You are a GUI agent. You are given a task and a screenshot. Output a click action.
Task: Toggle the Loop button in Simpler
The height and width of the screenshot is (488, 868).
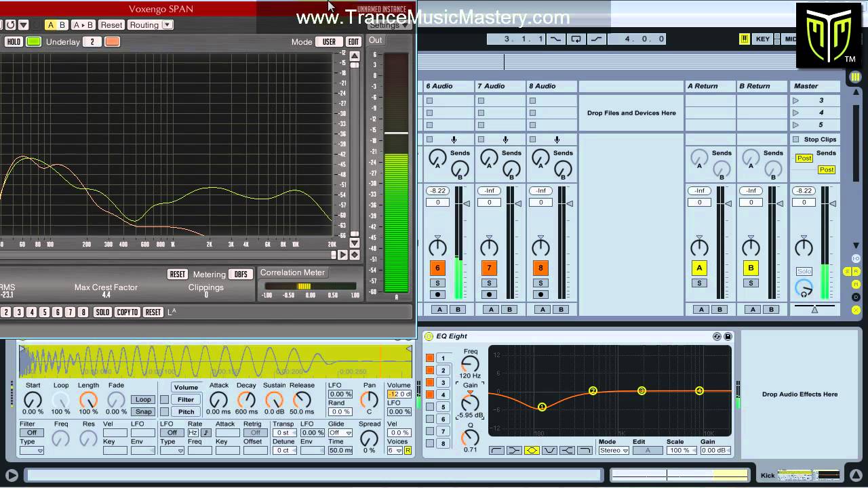click(143, 400)
